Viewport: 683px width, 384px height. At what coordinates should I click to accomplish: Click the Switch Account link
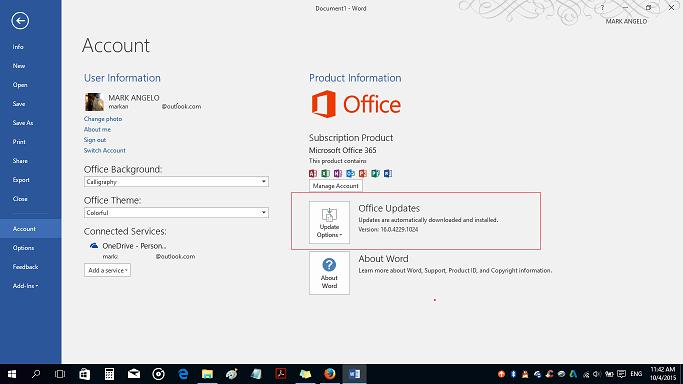point(105,150)
